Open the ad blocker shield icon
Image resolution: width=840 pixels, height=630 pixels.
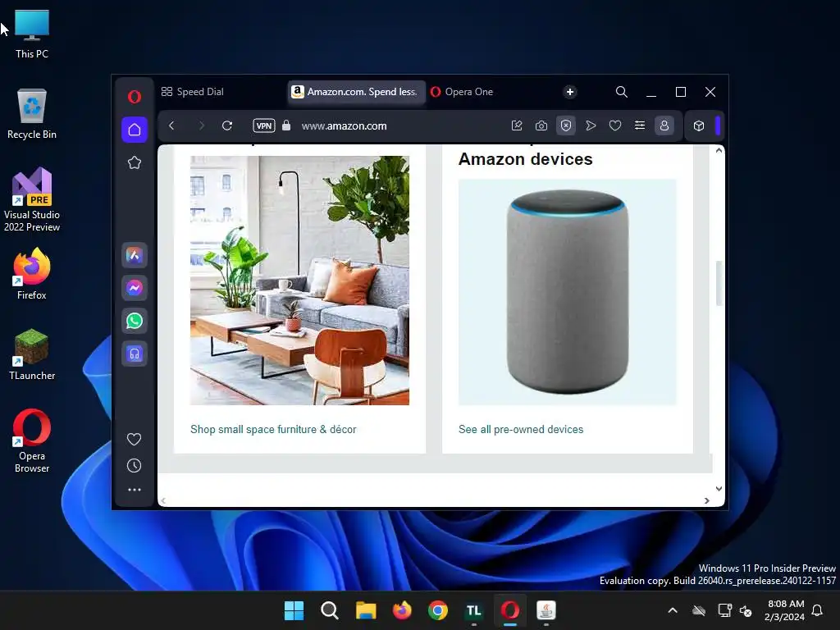pos(566,126)
